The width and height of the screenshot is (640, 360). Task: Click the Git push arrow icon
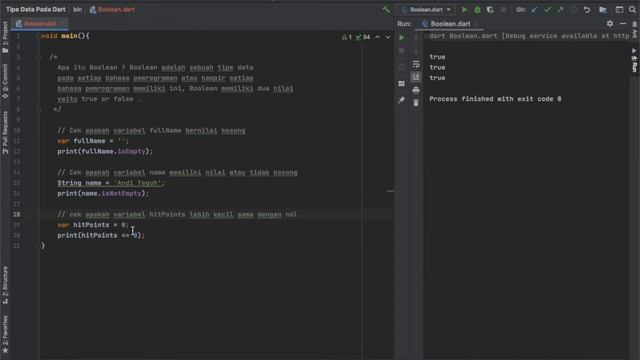click(560, 9)
